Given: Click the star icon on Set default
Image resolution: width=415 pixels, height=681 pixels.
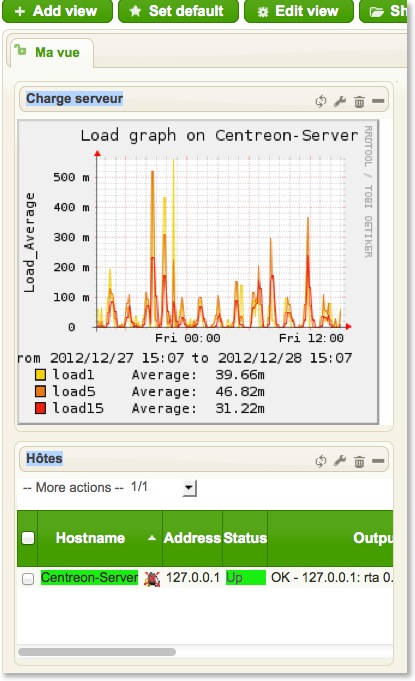Looking at the screenshot, I should click(135, 11).
